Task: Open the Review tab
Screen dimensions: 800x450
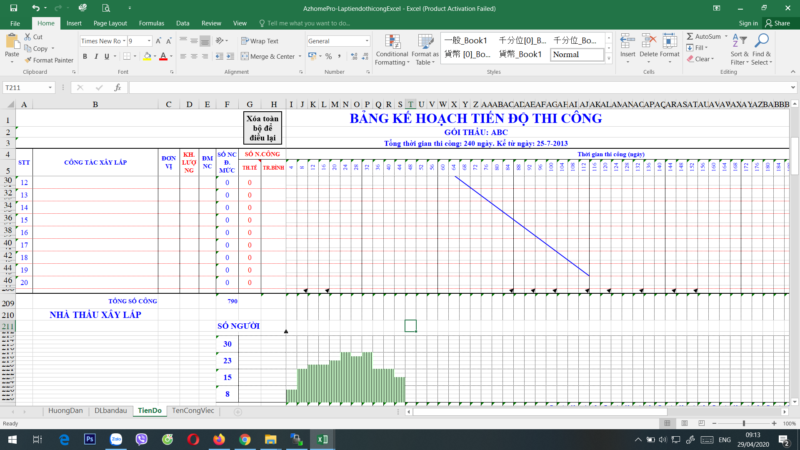Action: (x=211, y=23)
